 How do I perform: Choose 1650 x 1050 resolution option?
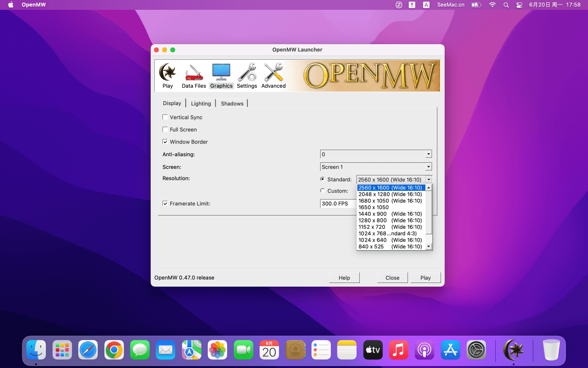coord(391,207)
